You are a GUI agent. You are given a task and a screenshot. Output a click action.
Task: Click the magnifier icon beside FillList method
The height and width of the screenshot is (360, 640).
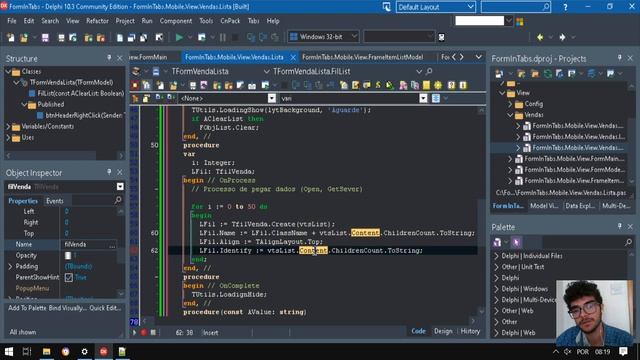[x=429, y=71]
